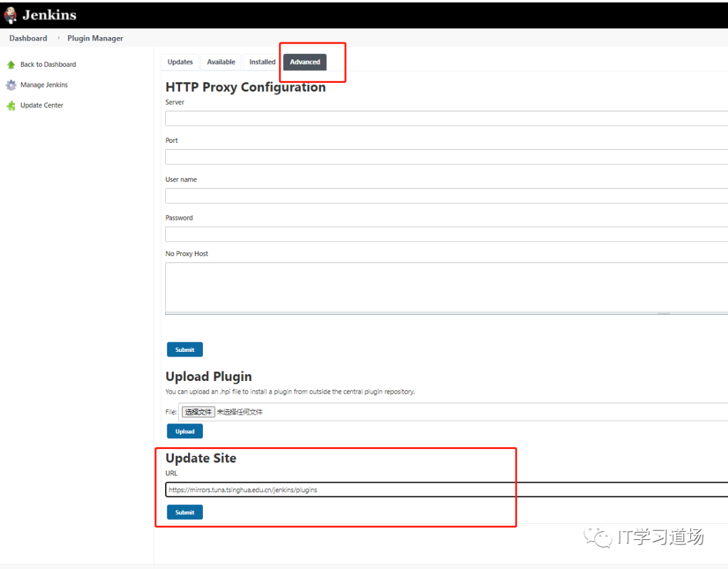The height and width of the screenshot is (569, 728).
Task: Open the Jenkins title link in header
Action: 49,15
